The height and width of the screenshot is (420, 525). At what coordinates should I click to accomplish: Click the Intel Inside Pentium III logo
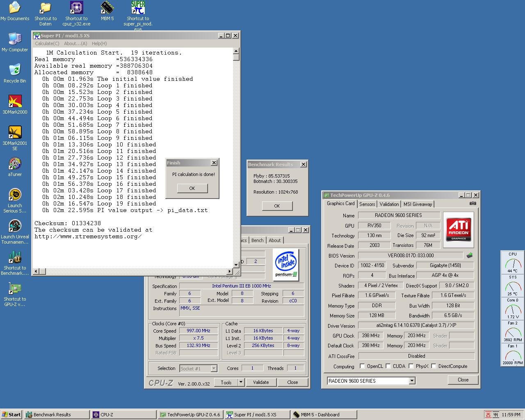coord(286,265)
